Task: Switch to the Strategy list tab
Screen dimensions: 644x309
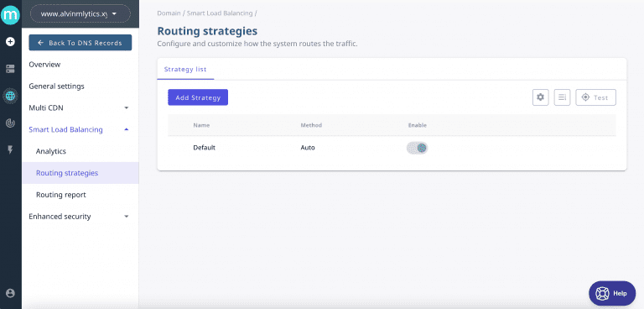Action: point(185,69)
